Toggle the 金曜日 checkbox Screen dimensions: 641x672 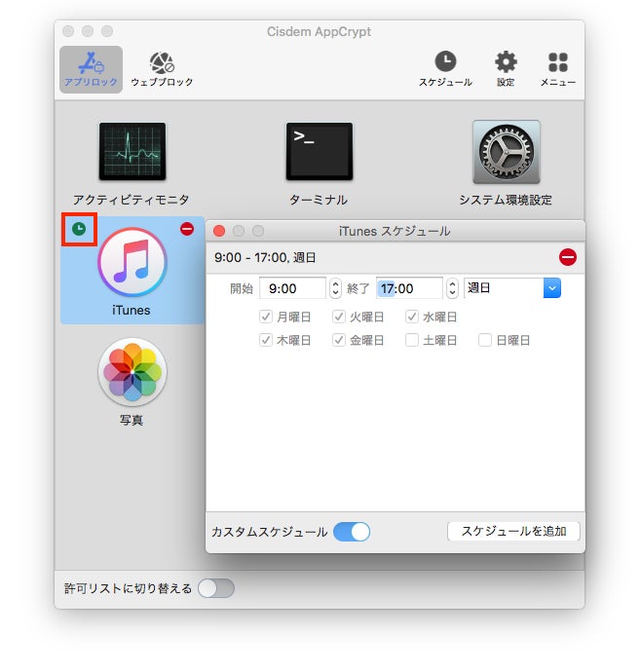339,340
